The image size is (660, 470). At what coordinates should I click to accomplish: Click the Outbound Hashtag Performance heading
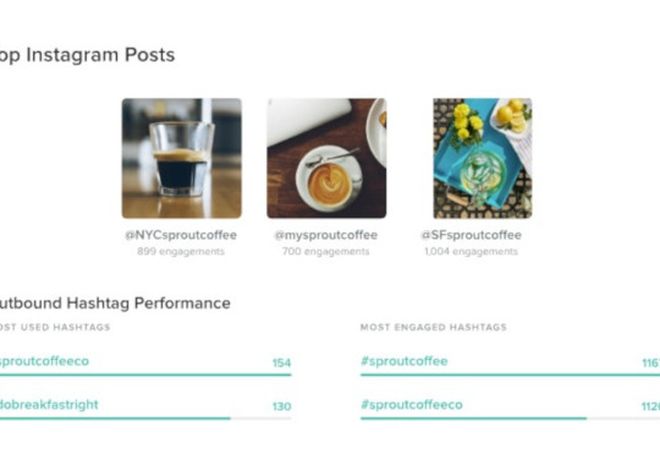115,303
